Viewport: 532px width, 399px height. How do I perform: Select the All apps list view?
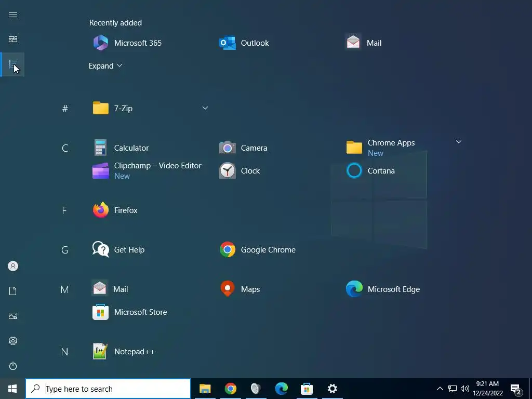(x=13, y=64)
